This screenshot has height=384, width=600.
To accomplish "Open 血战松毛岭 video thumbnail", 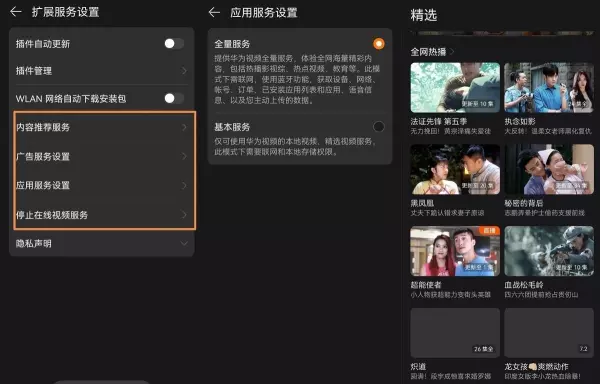I will point(549,251).
